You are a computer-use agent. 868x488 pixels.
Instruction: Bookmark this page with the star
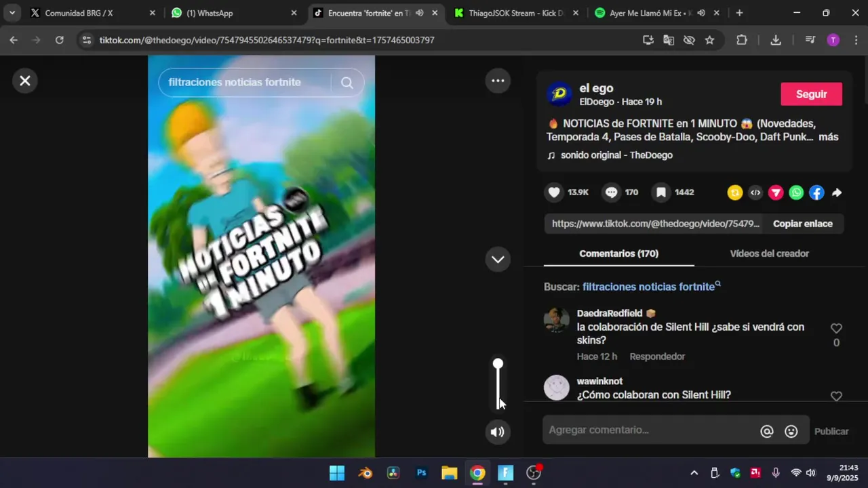709,40
